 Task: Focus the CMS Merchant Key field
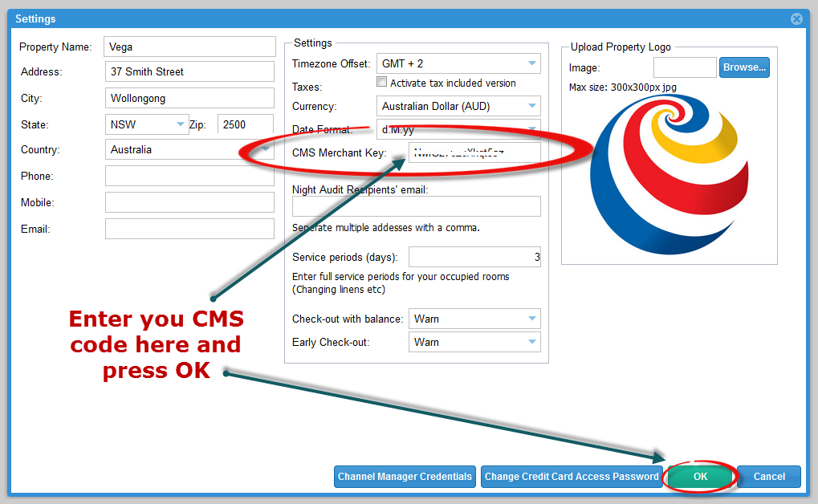click(474, 152)
